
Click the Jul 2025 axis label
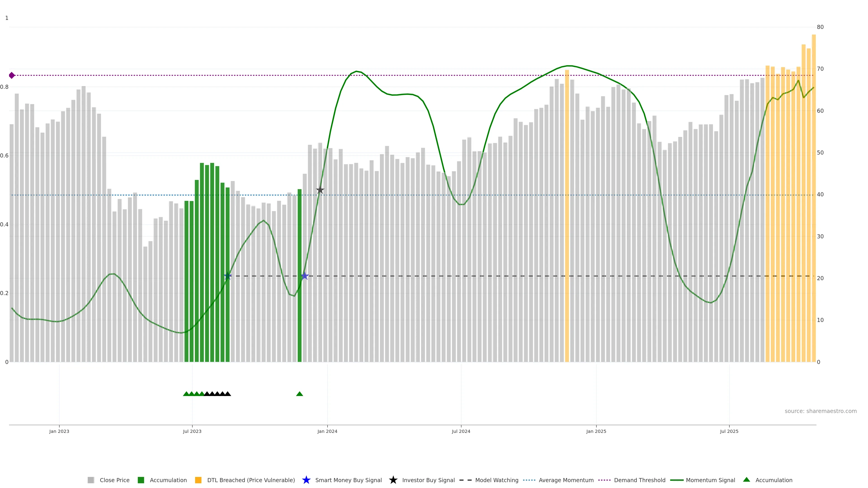[x=729, y=431]
